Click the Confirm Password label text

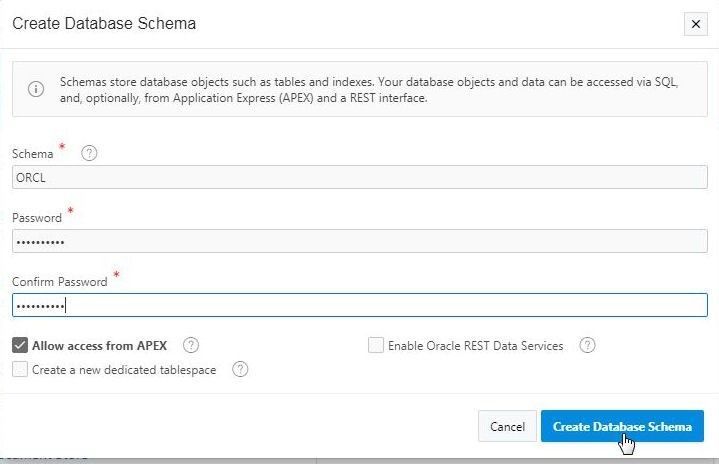point(60,282)
